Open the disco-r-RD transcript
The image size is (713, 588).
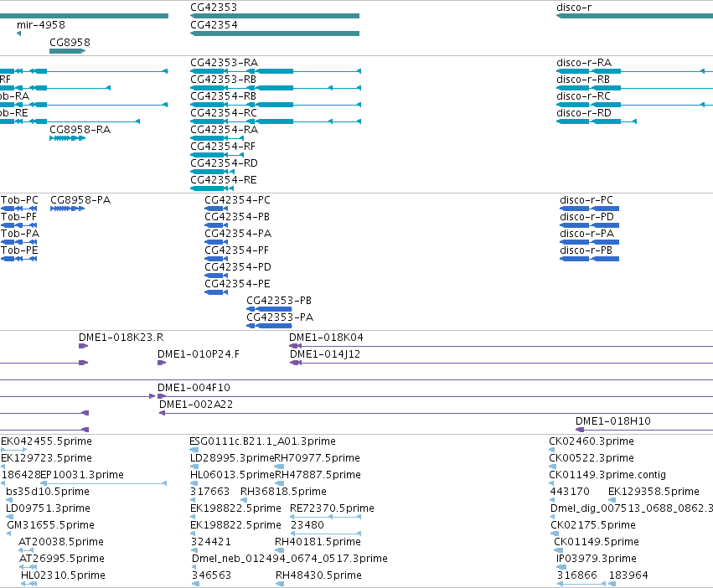click(x=584, y=113)
